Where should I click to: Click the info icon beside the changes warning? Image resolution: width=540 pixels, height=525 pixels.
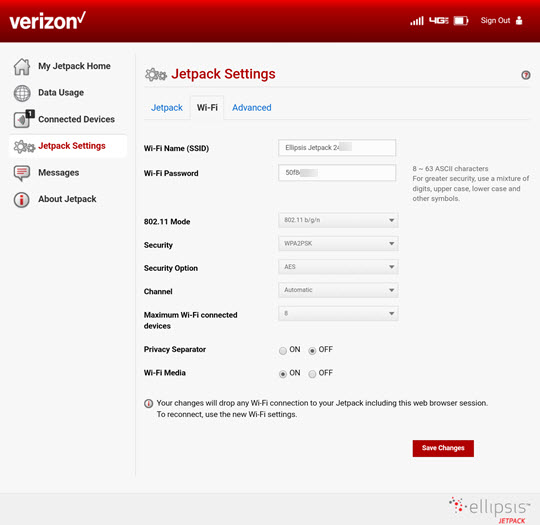coord(148,403)
